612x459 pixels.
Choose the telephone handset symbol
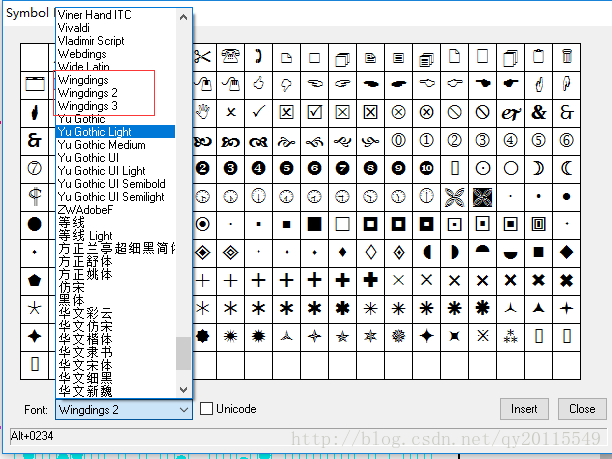(259, 56)
